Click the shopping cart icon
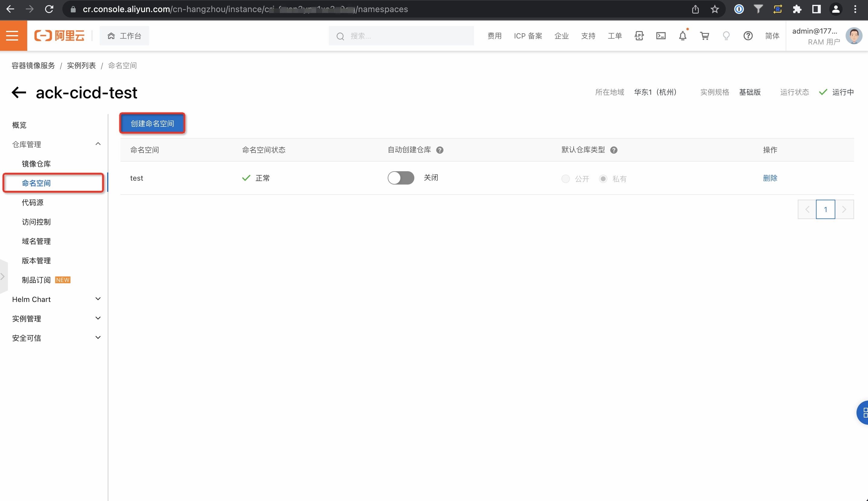The width and height of the screenshot is (868, 501). [705, 36]
